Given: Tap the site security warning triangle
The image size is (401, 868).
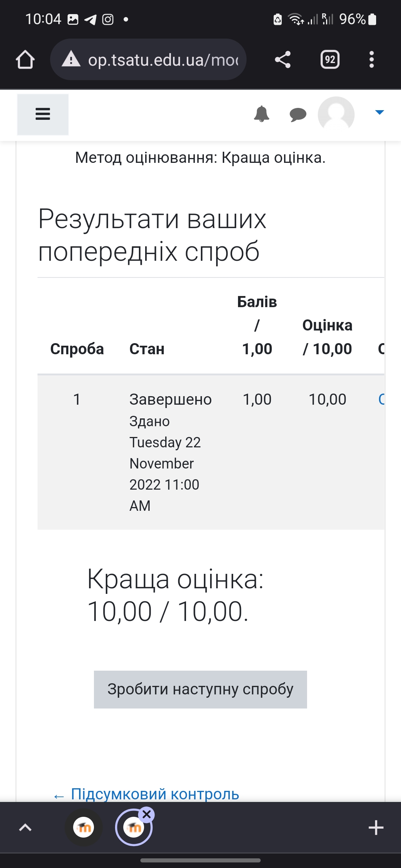Looking at the screenshot, I should (x=71, y=59).
